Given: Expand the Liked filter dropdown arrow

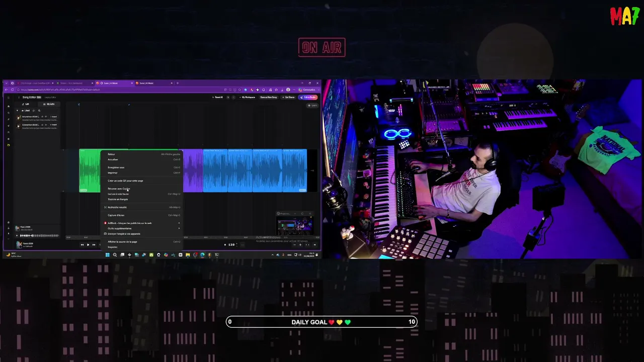Looking at the screenshot, I should 17,111.
